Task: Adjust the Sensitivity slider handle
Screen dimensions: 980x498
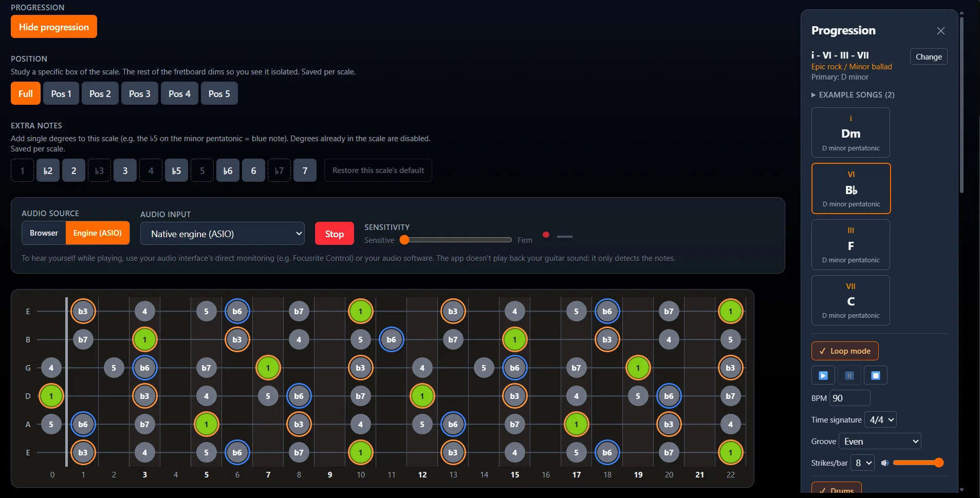Action: (404, 240)
